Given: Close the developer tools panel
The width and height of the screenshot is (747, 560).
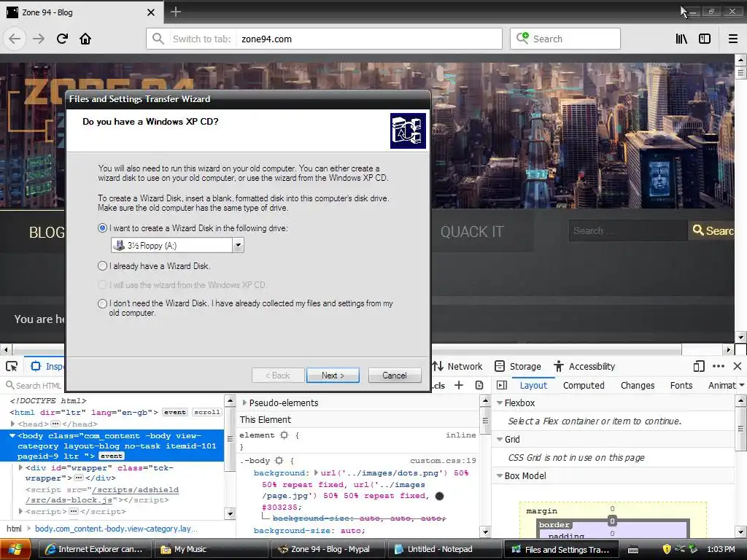Looking at the screenshot, I should 738,366.
